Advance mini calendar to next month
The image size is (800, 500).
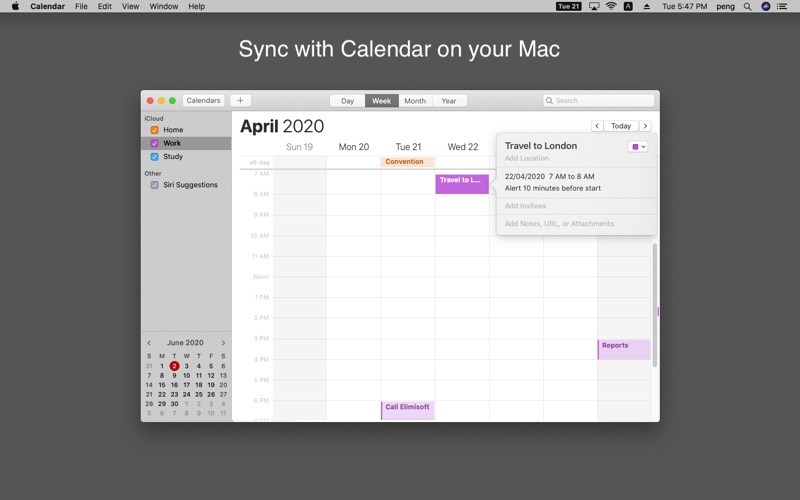pos(223,343)
